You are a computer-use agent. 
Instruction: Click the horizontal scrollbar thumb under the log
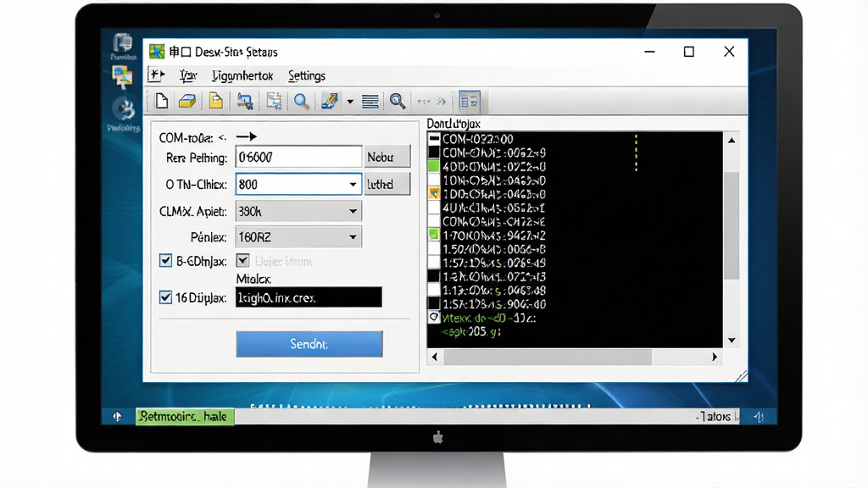[x=548, y=357]
